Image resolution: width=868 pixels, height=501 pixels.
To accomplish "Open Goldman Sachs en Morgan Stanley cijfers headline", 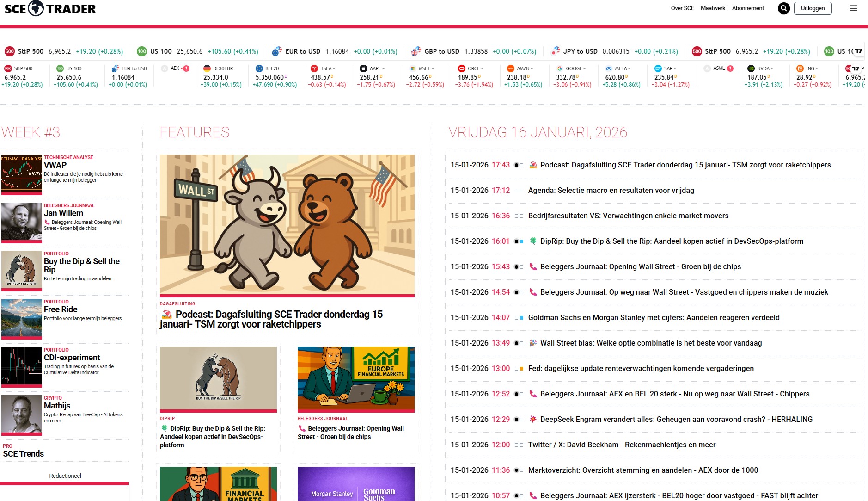I will click(654, 317).
